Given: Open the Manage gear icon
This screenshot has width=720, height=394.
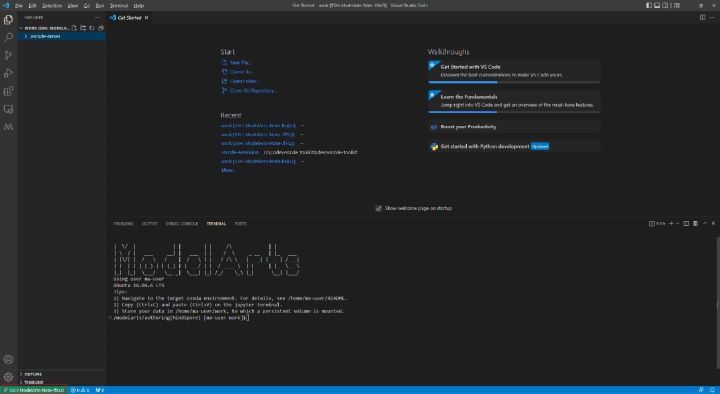Looking at the screenshot, I should pos(8,377).
